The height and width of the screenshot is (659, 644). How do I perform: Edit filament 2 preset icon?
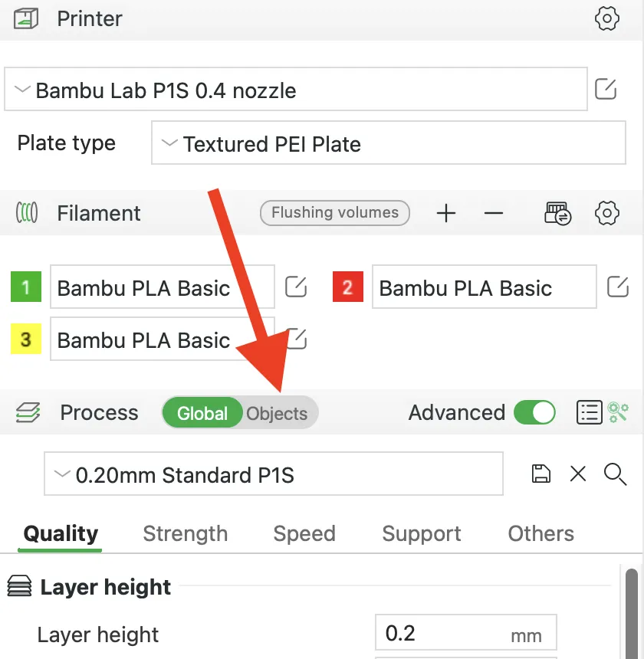(617, 287)
